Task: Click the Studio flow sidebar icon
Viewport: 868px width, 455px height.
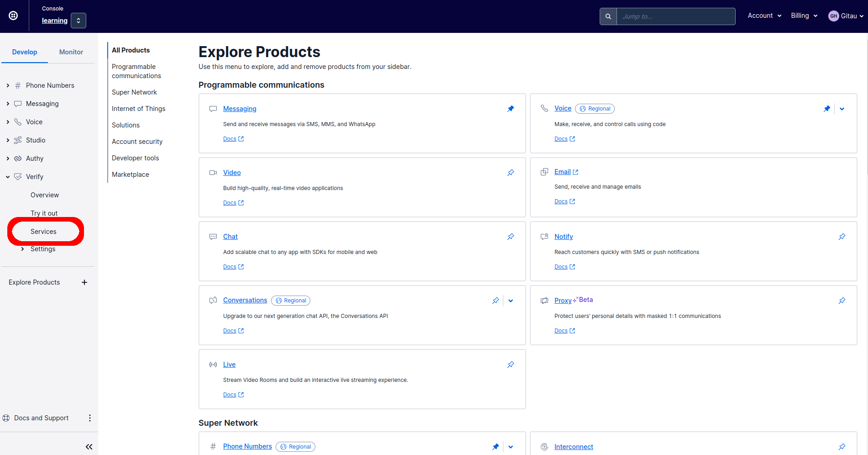Action: pos(18,140)
